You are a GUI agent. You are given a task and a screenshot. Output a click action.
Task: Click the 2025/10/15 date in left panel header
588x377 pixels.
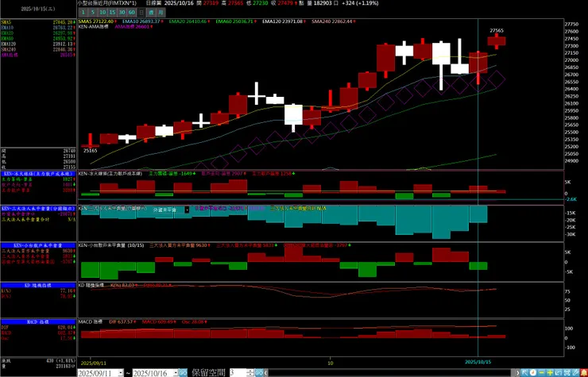pyautogui.click(x=38, y=8)
